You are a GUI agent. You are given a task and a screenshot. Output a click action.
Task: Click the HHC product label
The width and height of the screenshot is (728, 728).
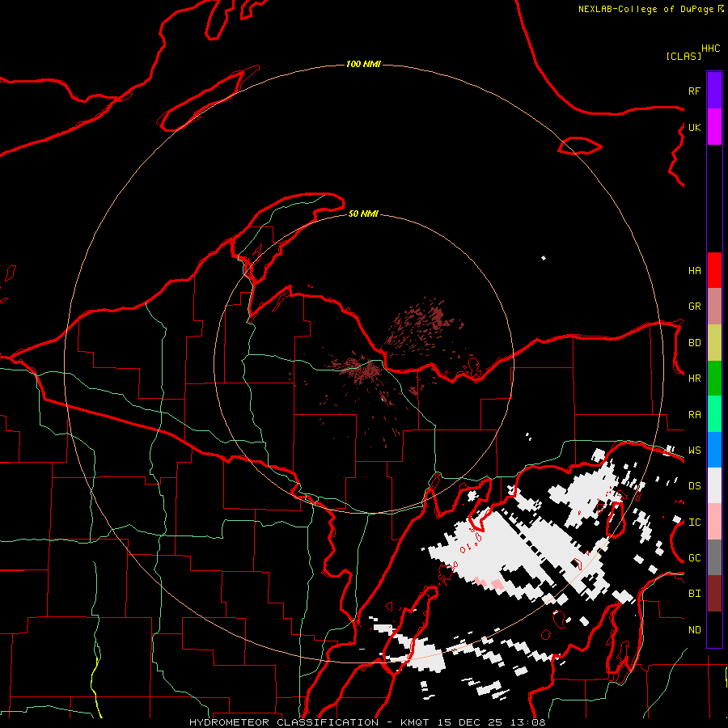[711, 49]
